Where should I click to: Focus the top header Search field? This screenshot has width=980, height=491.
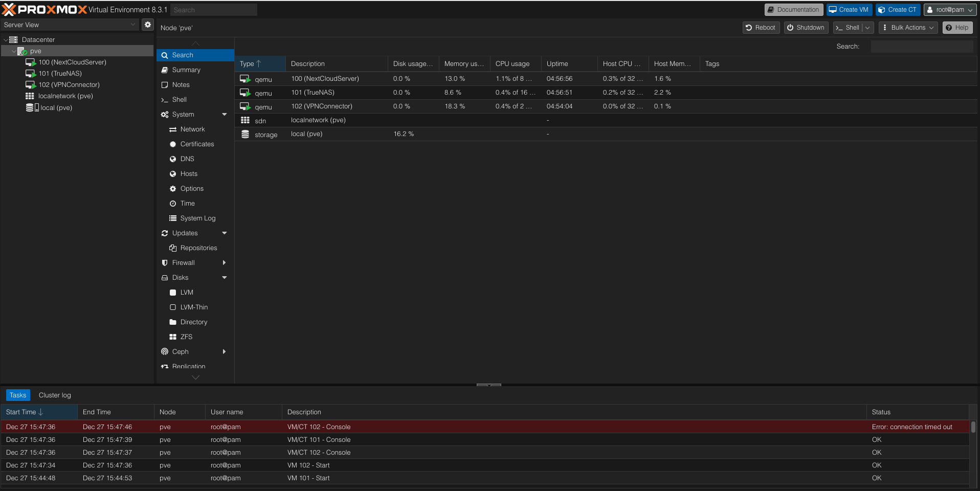point(214,10)
